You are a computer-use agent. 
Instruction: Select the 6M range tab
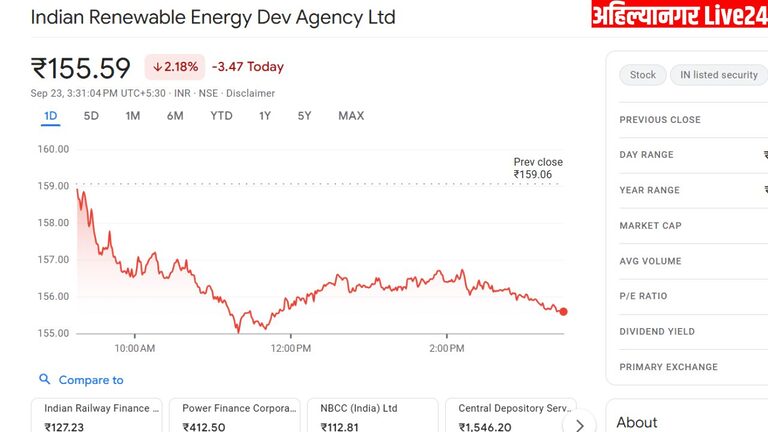(175, 116)
